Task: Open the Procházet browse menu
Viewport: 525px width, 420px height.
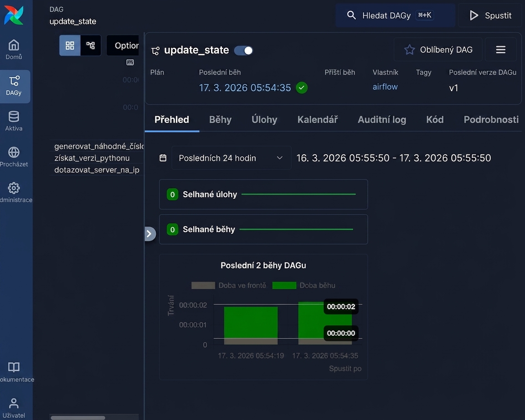Action: 14,157
